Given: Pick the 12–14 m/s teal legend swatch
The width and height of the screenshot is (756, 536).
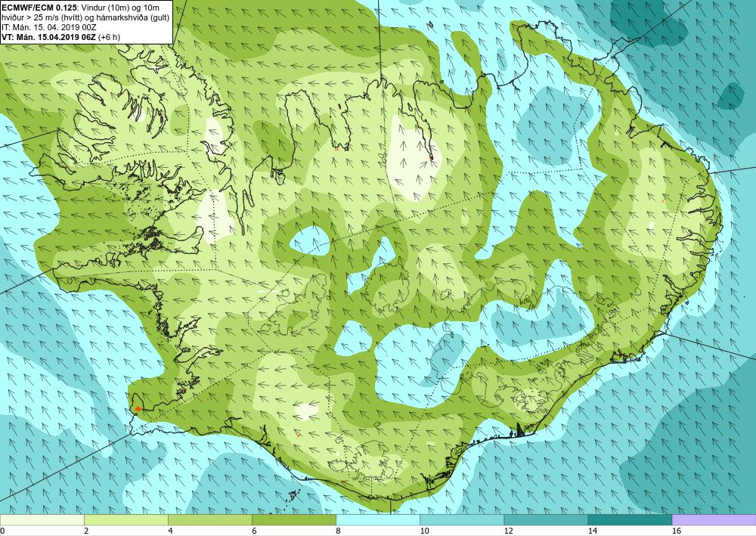Looking at the screenshot, I should (x=546, y=519).
